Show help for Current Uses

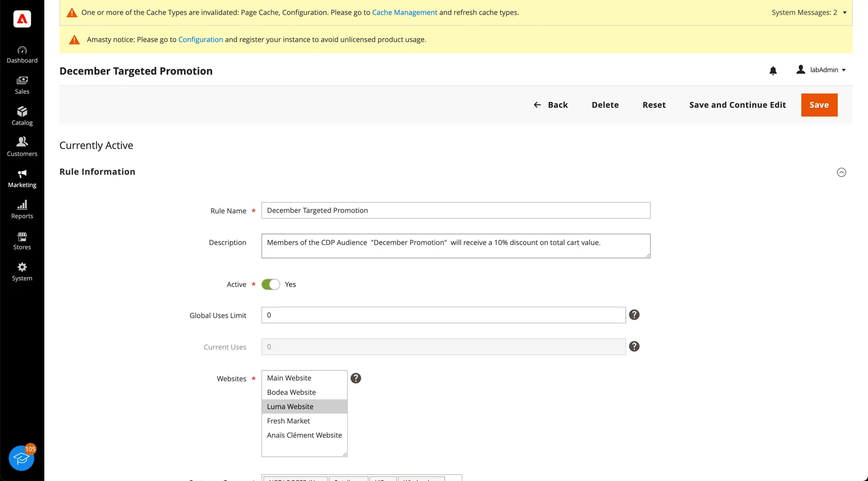click(x=634, y=346)
